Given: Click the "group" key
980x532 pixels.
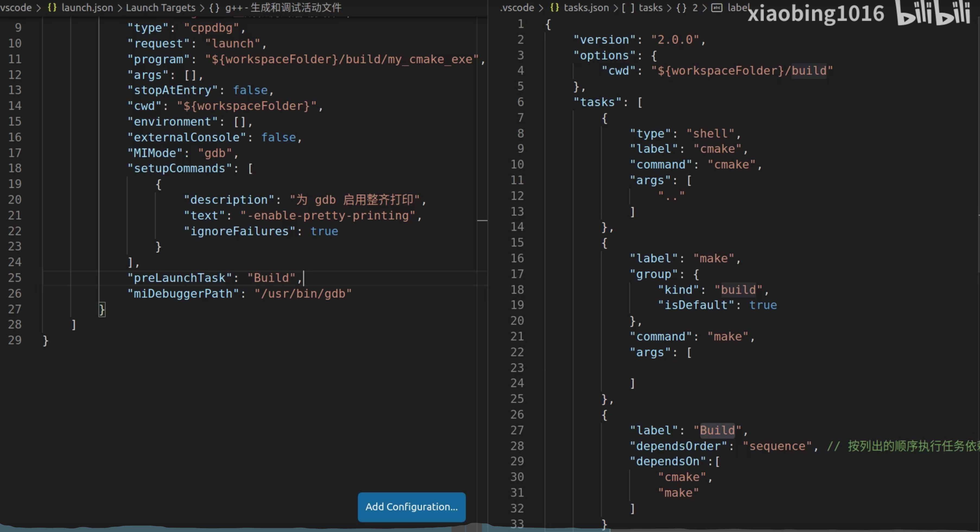Looking at the screenshot, I should point(654,275).
